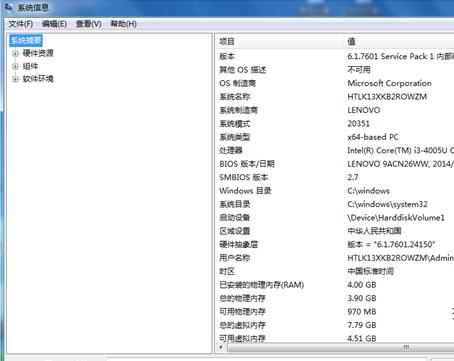Click the horizontal scrollbar left arrow
Screen dimensions: 454x361
pyautogui.click(x=221, y=347)
